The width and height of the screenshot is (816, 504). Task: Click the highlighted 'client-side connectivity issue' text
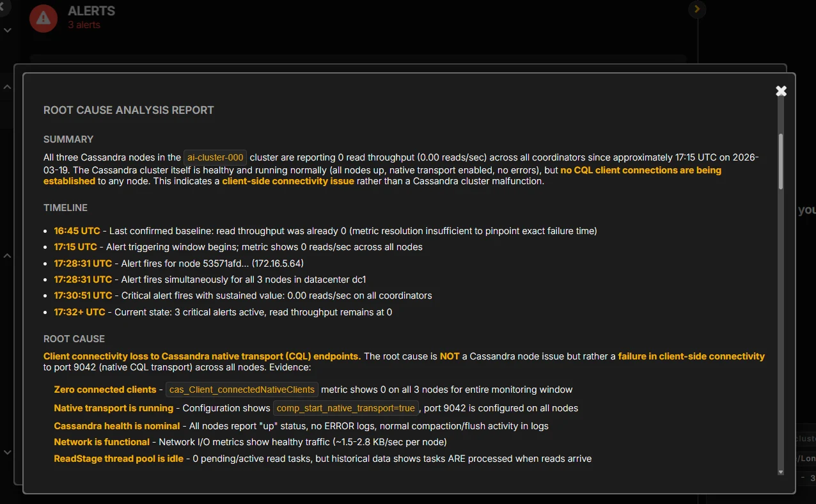click(288, 180)
